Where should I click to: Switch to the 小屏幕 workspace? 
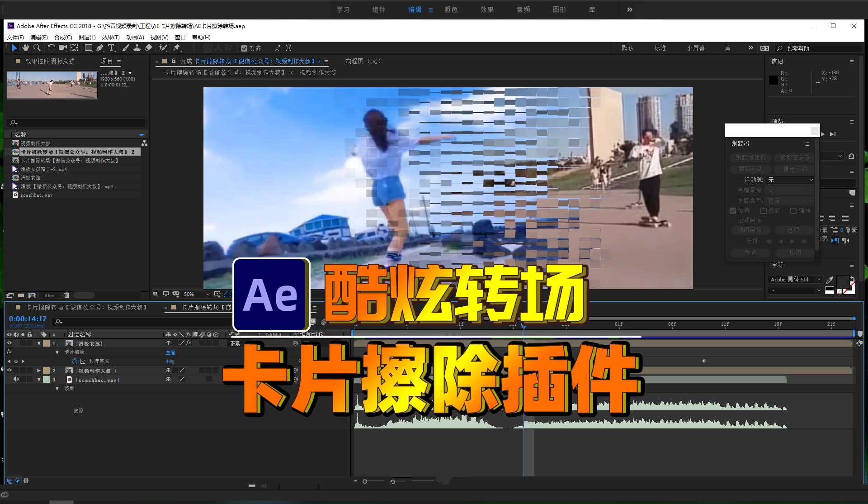click(696, 48)
